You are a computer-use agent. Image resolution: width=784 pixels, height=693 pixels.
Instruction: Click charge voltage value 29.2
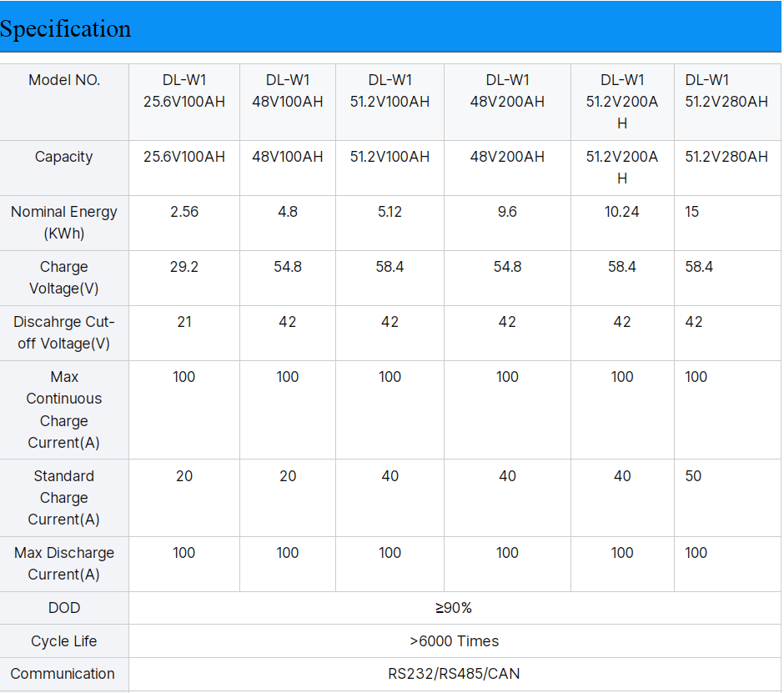point(184,267)
